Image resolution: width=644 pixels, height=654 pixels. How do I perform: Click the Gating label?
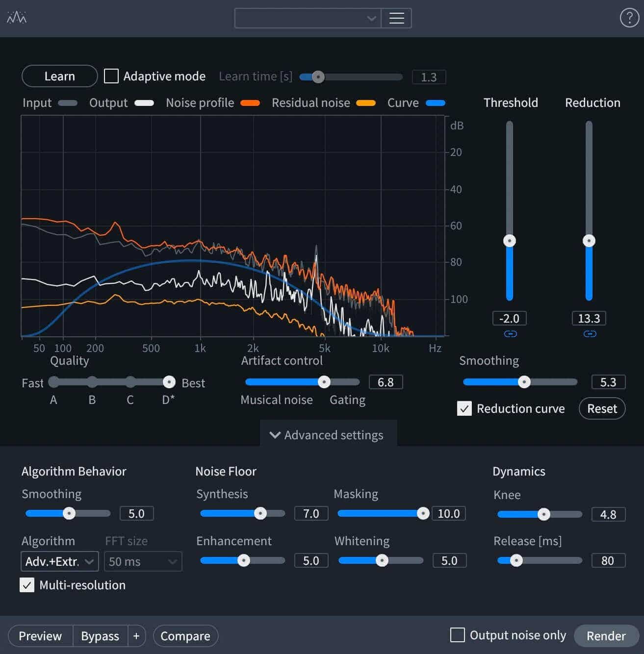[348, 400]
